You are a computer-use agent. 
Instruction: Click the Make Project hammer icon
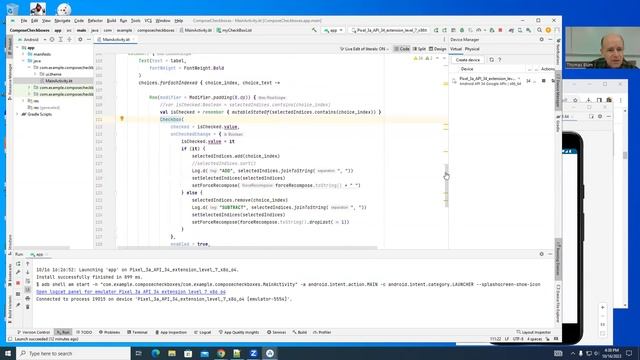click(x=314, y=30)
